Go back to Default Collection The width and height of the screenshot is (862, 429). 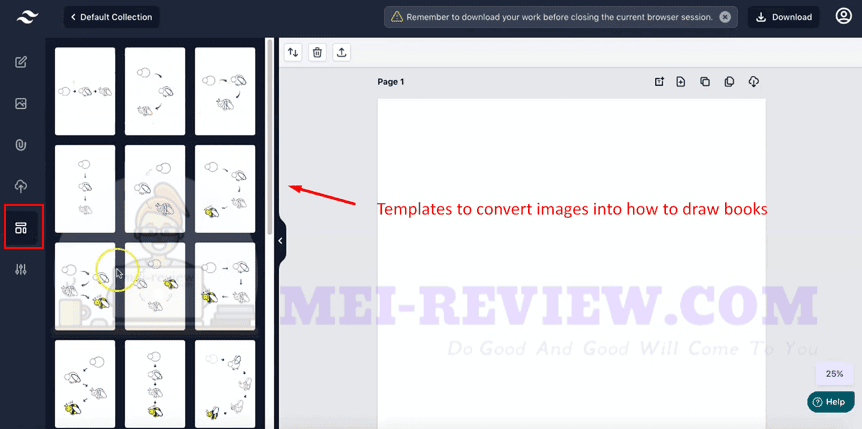(112, 17)
